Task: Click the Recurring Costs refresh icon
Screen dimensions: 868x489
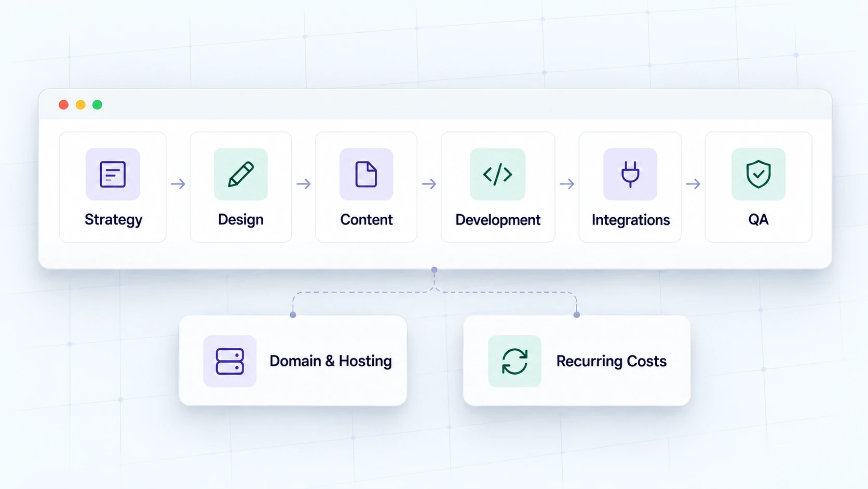Action: (514, 361)
